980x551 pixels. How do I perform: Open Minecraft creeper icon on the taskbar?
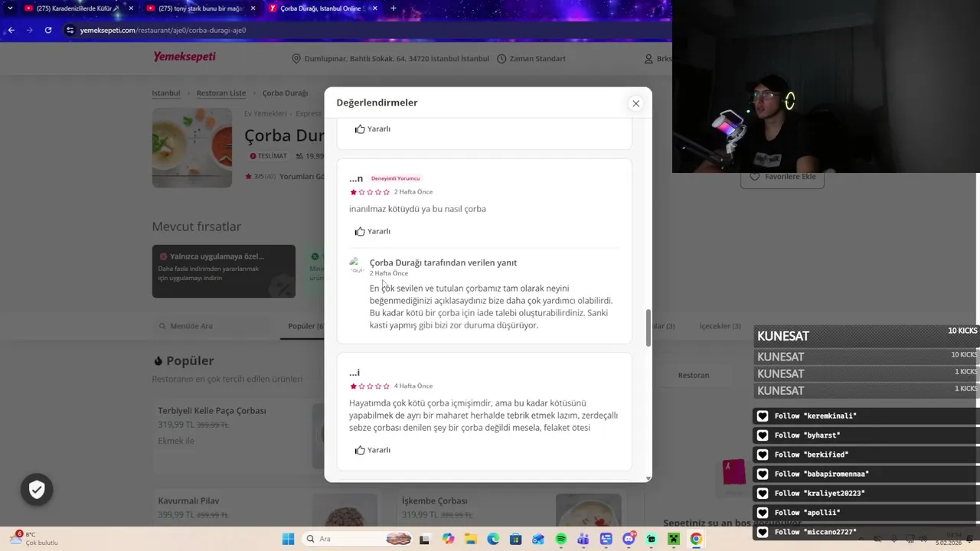coord(674,540)
